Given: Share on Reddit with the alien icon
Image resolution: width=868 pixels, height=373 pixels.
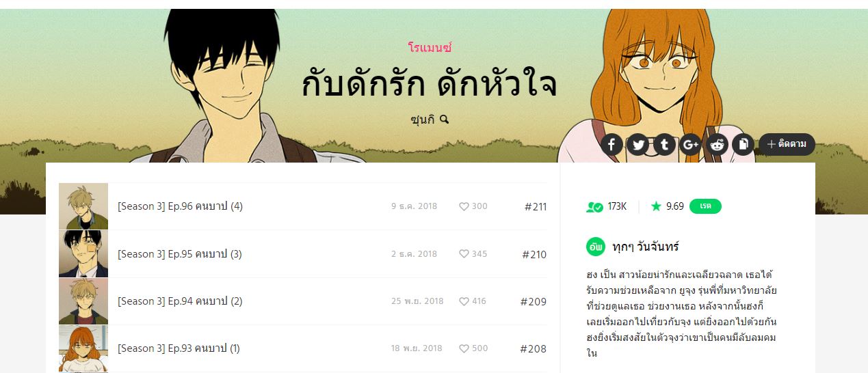Looking at the screenshot, I should [x=717, y=144].
